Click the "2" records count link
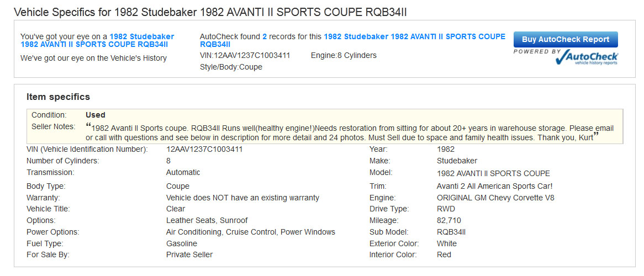 pos(265,37)
